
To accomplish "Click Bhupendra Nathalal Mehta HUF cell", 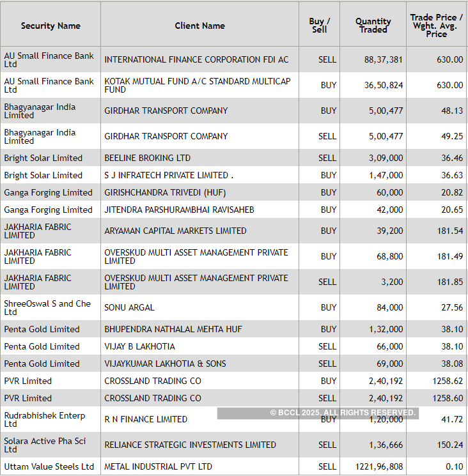I will pos(173,329).
